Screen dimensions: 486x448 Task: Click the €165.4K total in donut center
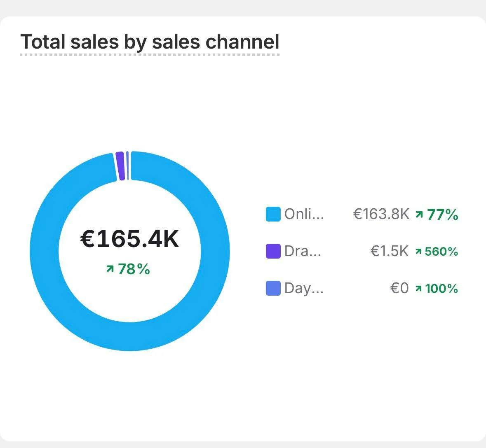(x=130, y=239)
